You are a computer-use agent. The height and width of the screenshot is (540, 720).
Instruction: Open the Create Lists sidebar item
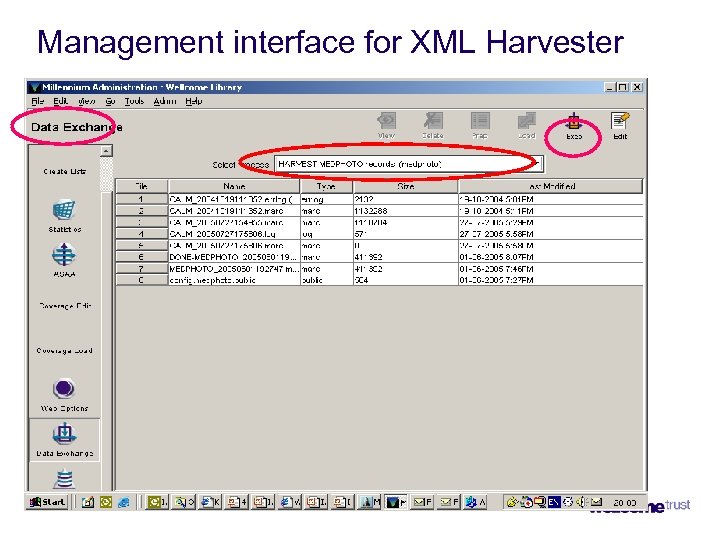[64, 171]
